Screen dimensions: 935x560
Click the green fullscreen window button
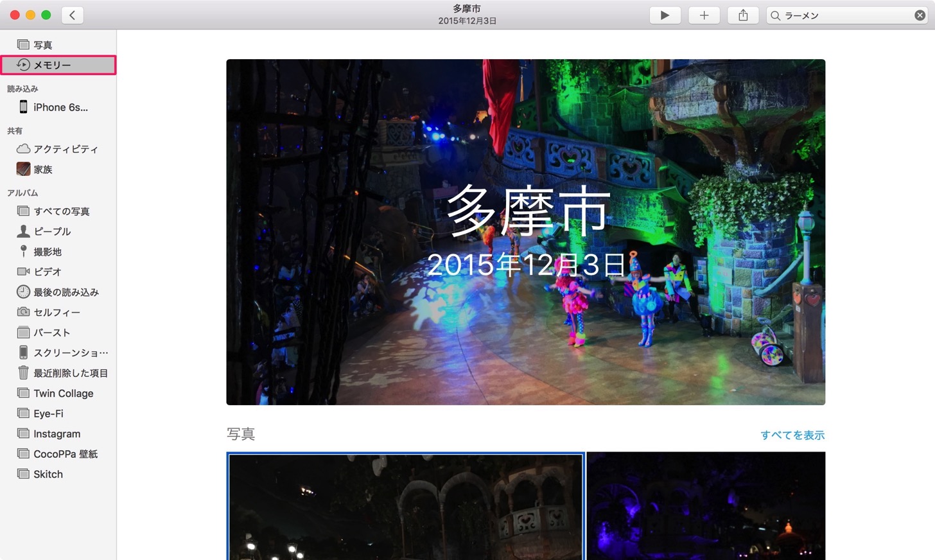click(x=46, y=15)
